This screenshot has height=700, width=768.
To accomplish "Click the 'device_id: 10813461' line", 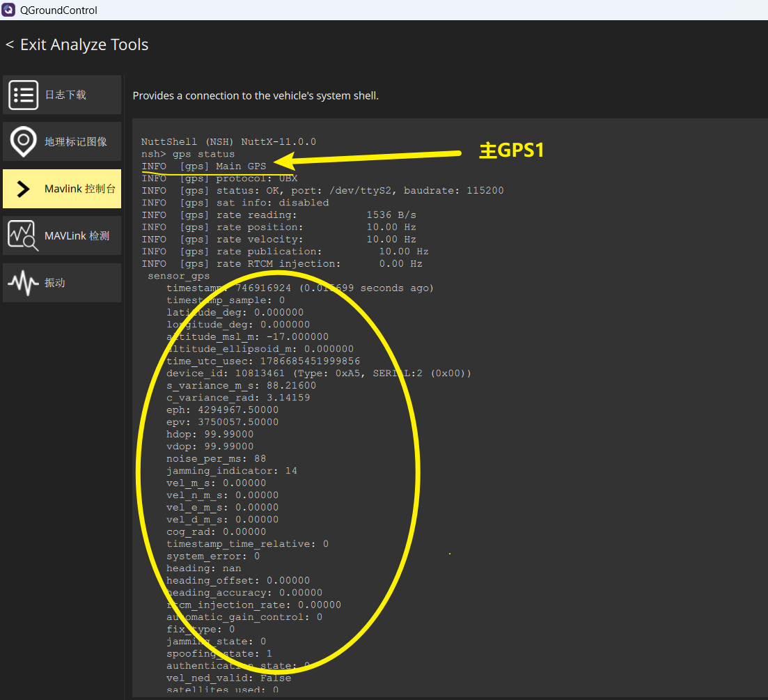I will click(318, 373).
